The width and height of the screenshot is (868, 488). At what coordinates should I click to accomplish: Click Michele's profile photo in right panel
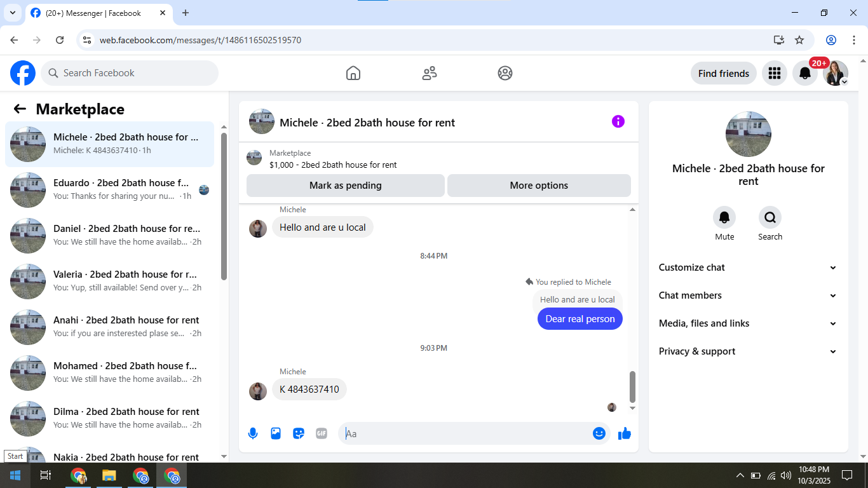tap(749, 134)
